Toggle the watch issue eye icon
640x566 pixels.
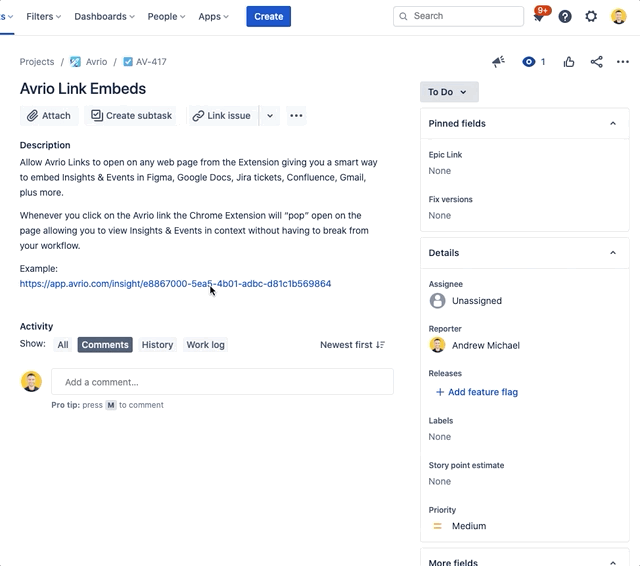tap(529, 62)
